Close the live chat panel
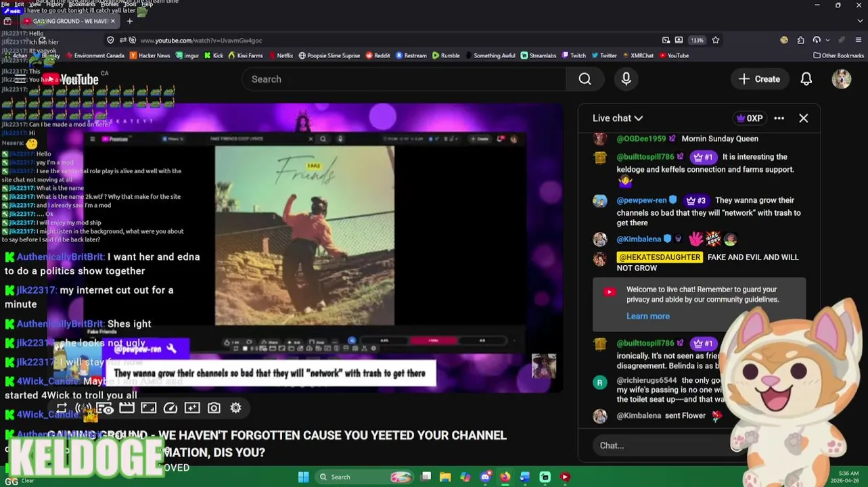This screenshot has height=487, width=868. (803, 118)
